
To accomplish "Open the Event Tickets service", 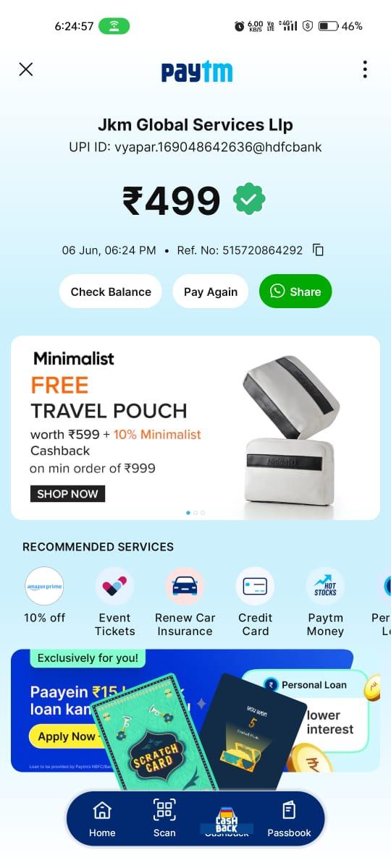I will (114, 586).
